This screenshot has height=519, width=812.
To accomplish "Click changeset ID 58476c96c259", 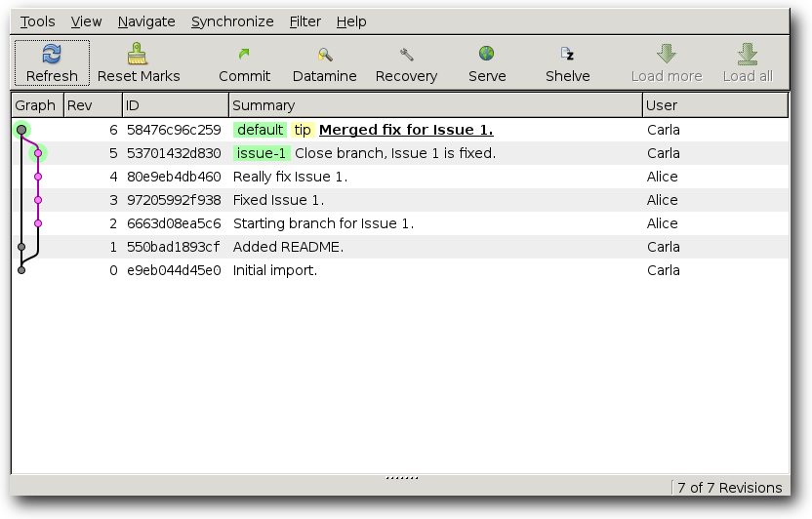I will pos(174,130).
